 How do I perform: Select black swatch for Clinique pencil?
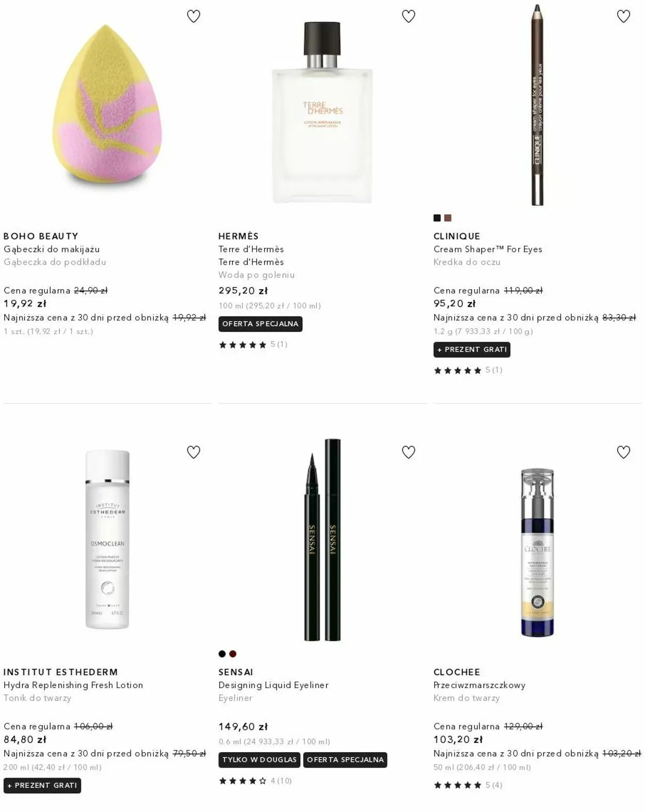437,218
